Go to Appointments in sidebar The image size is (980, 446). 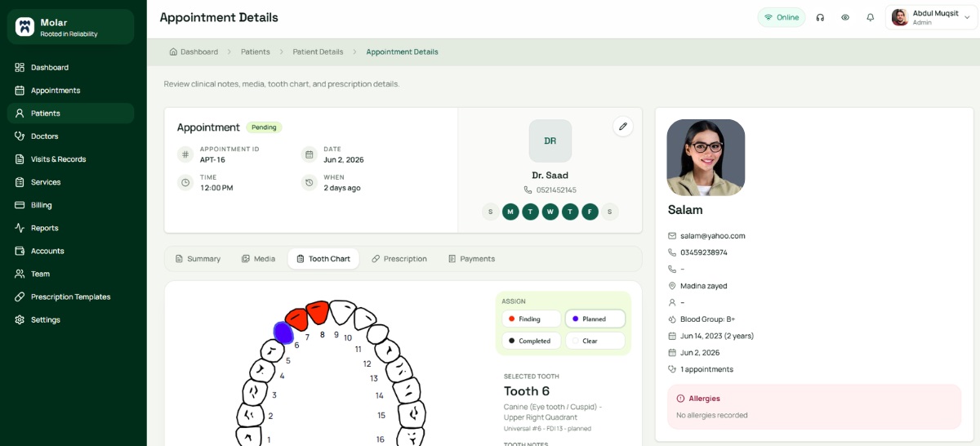click(x=70, y=90)
